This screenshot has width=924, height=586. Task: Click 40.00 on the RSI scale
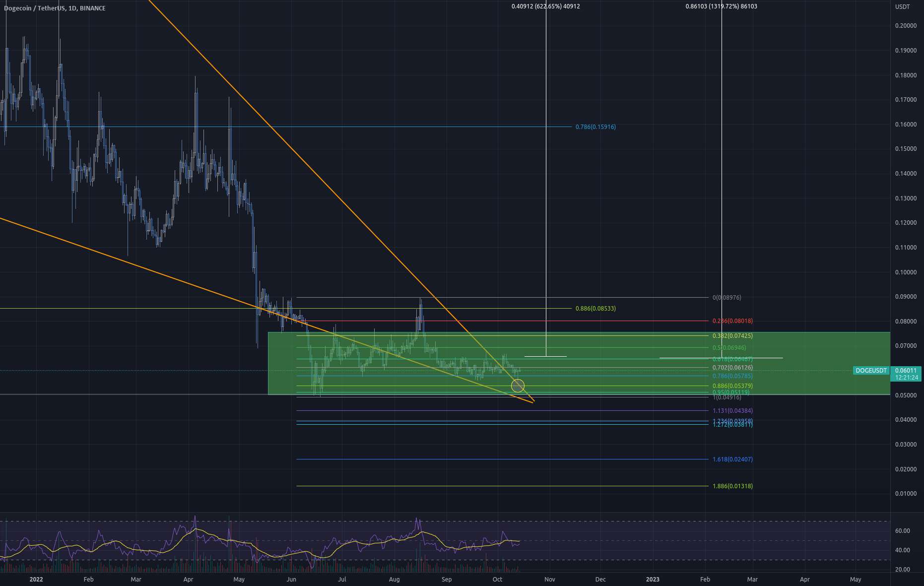903,550
